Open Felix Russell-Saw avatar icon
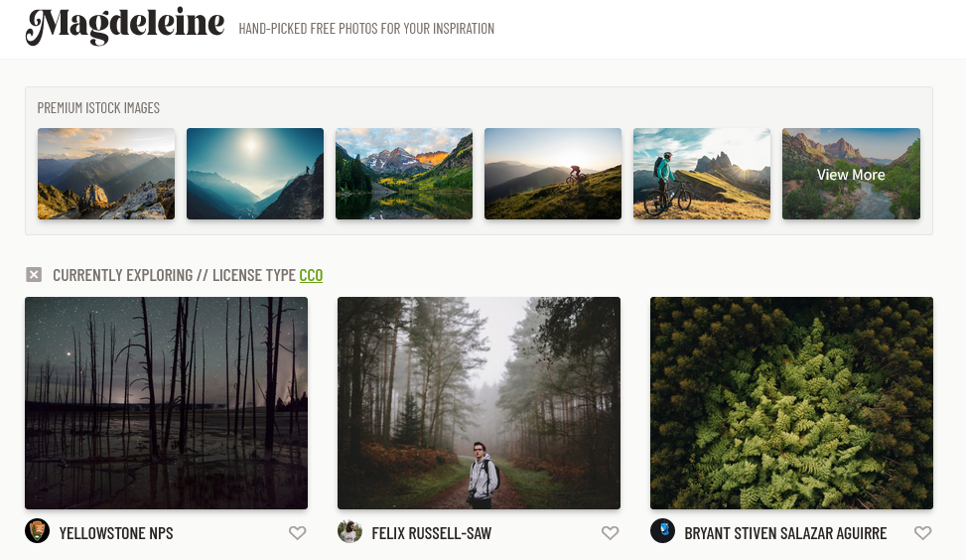966x560 pixels. (x=349, y=531)
